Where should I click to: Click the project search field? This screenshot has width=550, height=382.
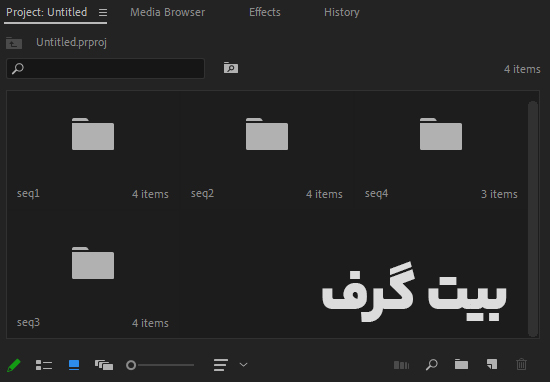click(106, 68)
